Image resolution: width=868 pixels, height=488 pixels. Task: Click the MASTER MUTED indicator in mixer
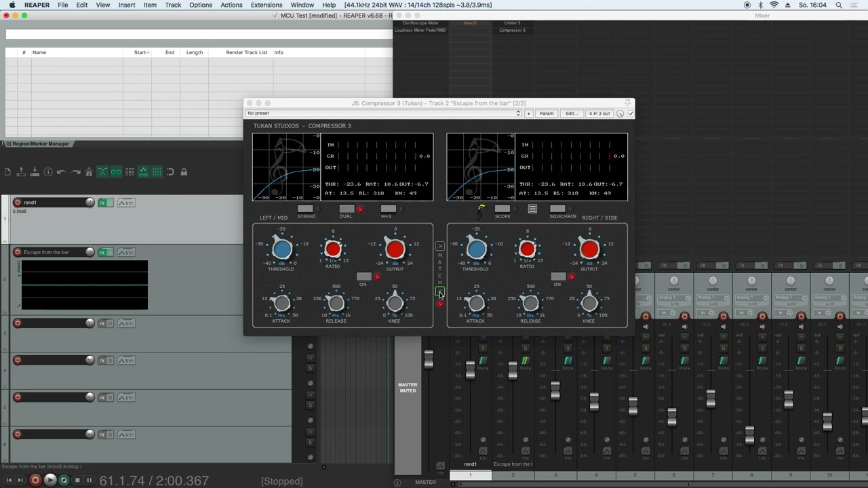(408, 388)
